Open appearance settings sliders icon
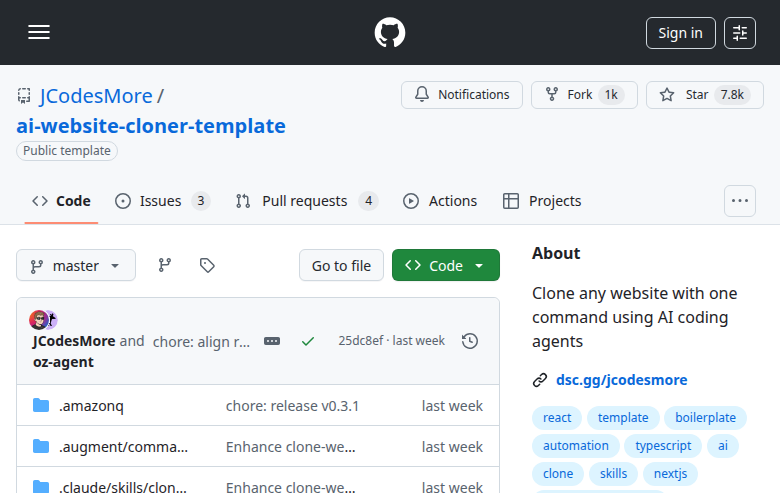 click(740, 33)
